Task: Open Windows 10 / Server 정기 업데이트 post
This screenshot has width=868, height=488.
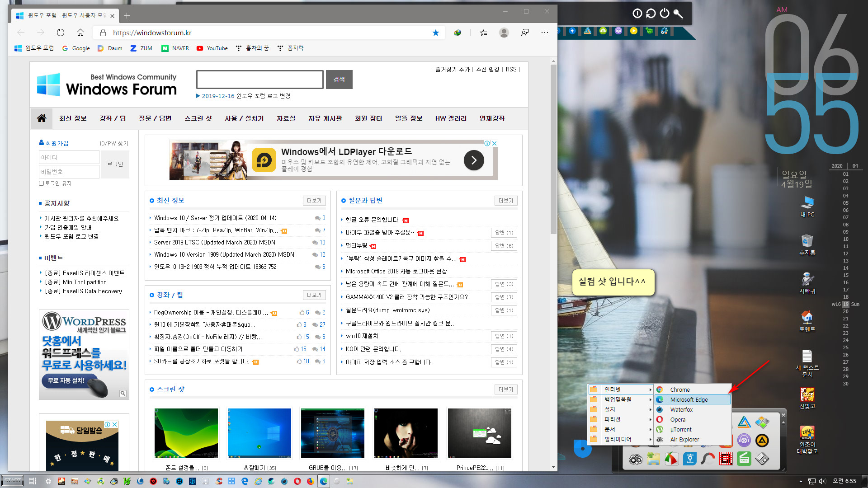Action: coord(215,218)
